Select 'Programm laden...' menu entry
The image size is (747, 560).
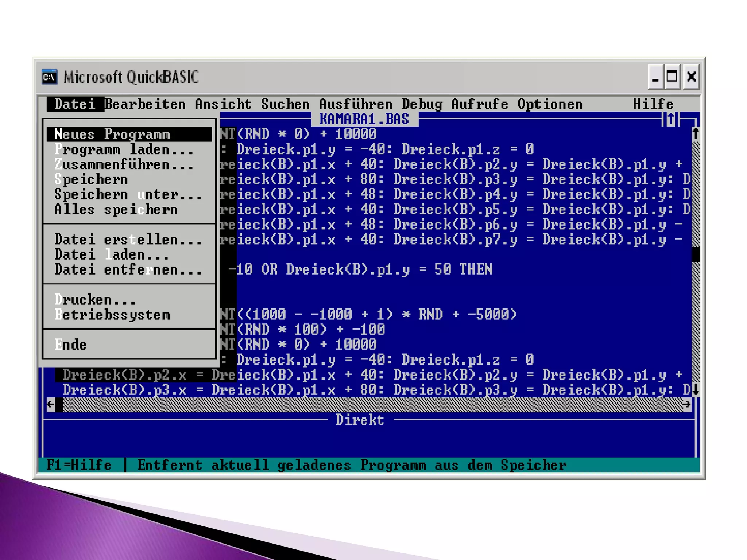pyautogui.click(x=124, y=149)
